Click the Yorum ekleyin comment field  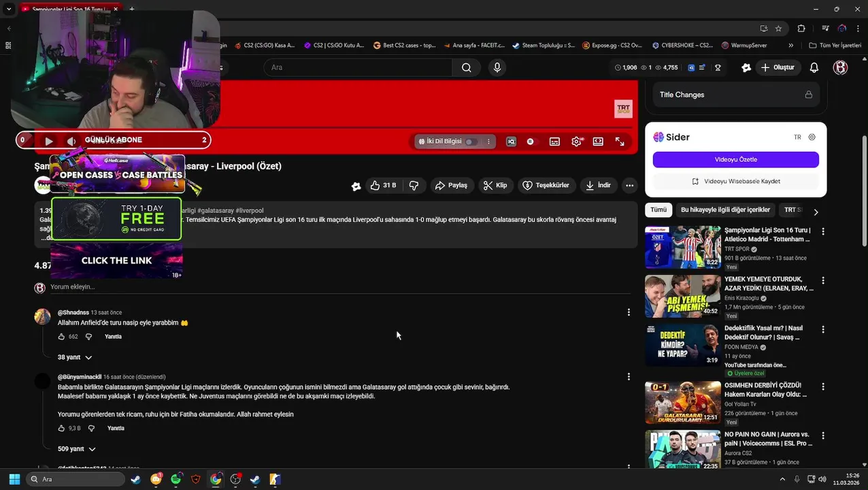pos(340,287)
